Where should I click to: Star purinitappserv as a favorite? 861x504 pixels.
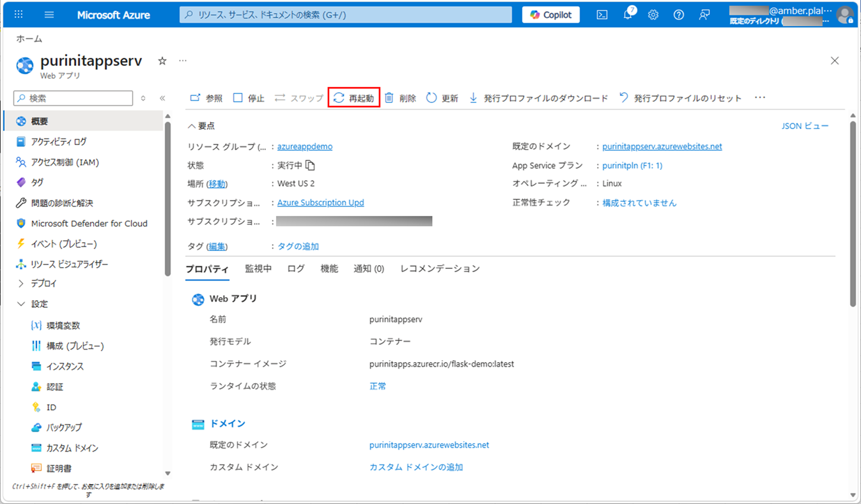162,61
